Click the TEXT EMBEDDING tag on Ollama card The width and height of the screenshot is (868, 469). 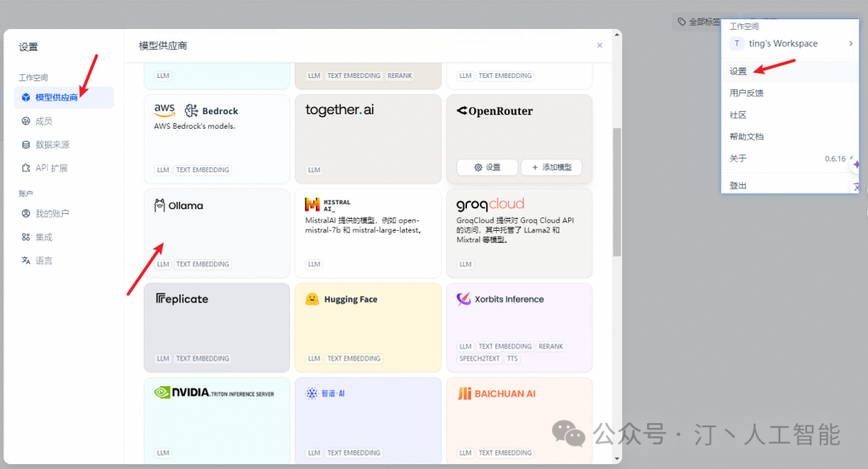203,265
